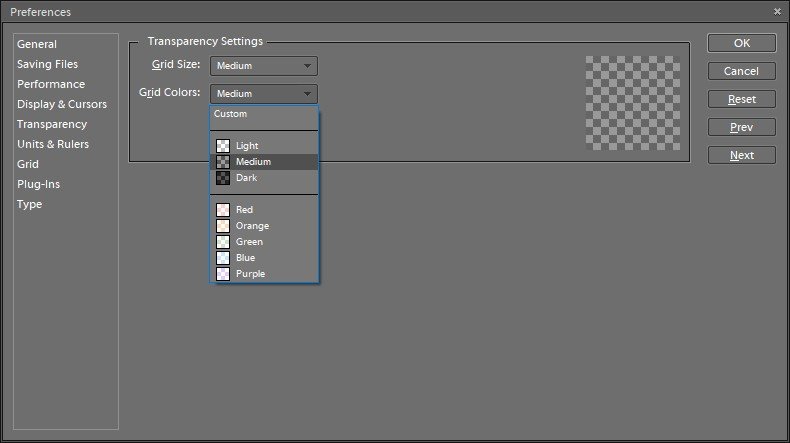Collapse the Grid Colors dropdown arrow
The image size is (790, 443).
coord(307,94)
